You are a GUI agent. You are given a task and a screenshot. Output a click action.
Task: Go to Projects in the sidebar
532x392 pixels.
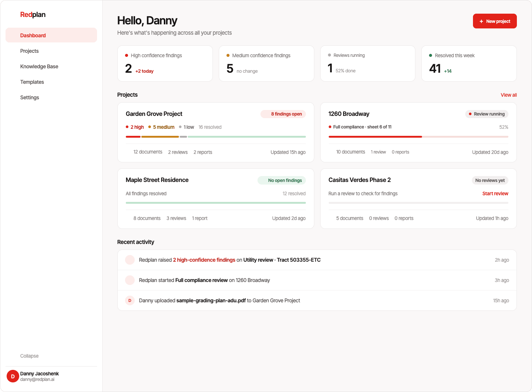[x=51, y=51]
